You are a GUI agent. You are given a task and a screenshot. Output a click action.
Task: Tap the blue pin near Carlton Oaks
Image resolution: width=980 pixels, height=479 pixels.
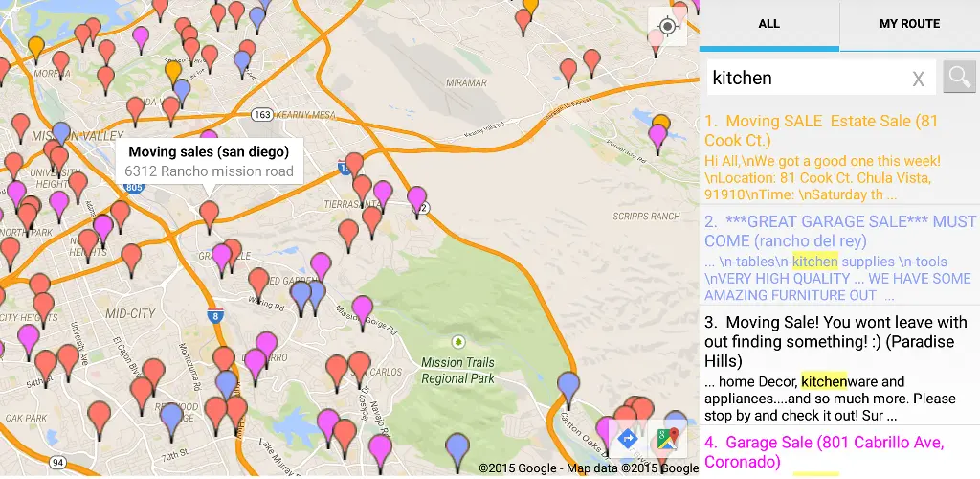(568, 388)
